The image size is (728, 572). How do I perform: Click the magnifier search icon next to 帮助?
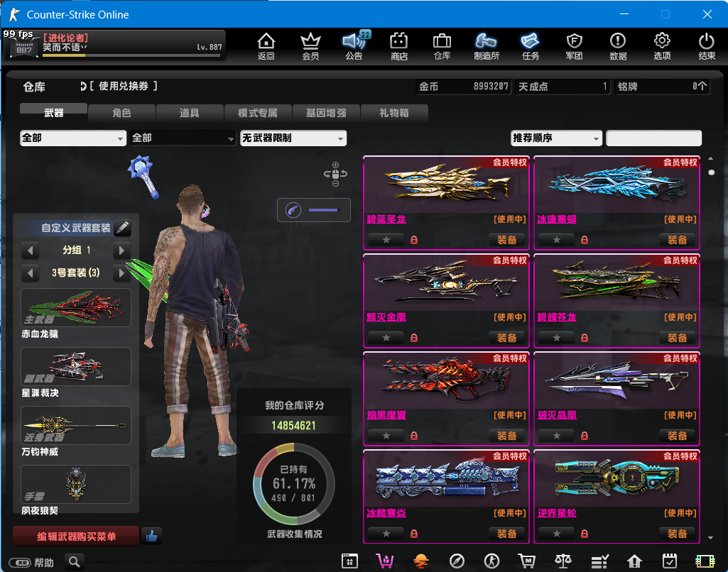click(75, 562)
